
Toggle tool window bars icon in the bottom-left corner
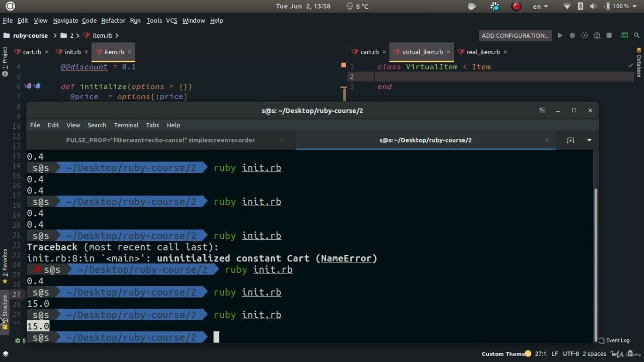(x=6, y=354)
